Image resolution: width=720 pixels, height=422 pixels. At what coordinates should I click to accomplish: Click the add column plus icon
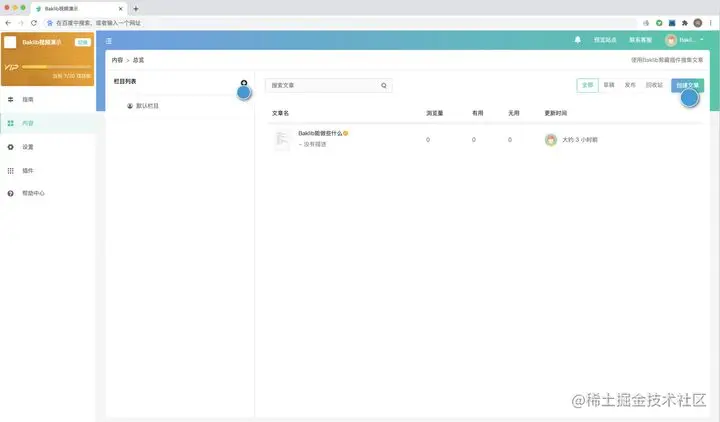(244, 83)
